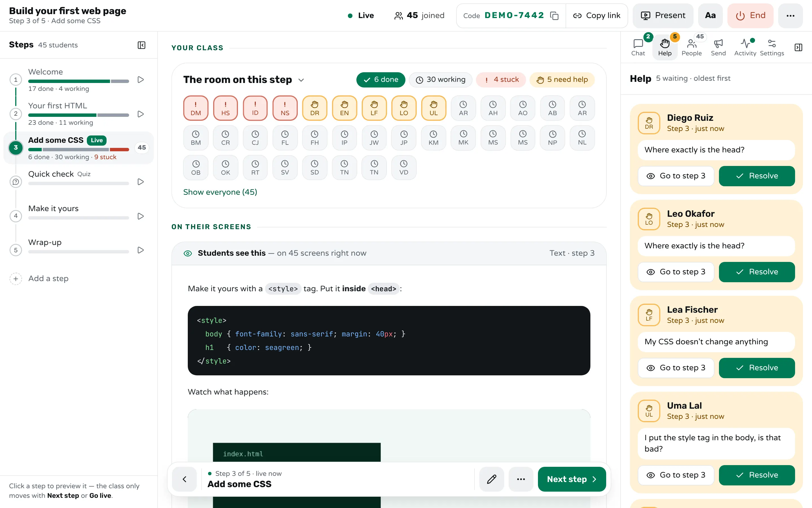Preview the Welcome step with play icon

[141, 80]
